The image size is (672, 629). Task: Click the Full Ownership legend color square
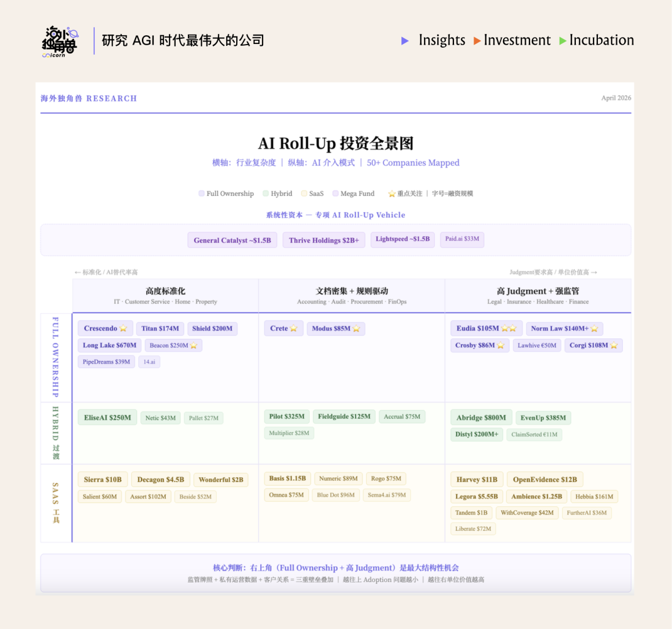201,194
